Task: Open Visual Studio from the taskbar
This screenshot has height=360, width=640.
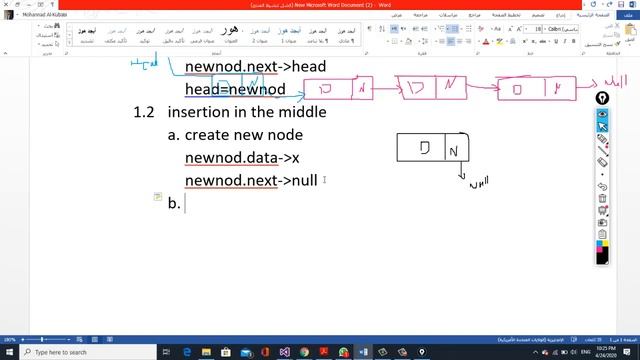Action: pyautogui.click(x=284, y=352)
